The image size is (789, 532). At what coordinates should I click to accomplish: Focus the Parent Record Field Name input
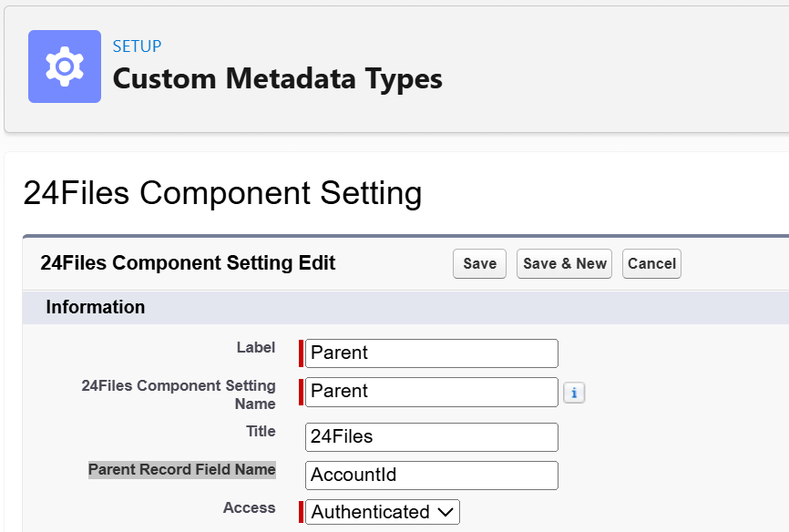pos(432,476)
